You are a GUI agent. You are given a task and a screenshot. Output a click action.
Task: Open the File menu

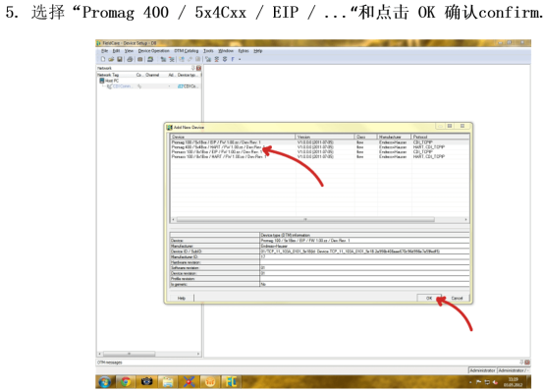(104, 51)
